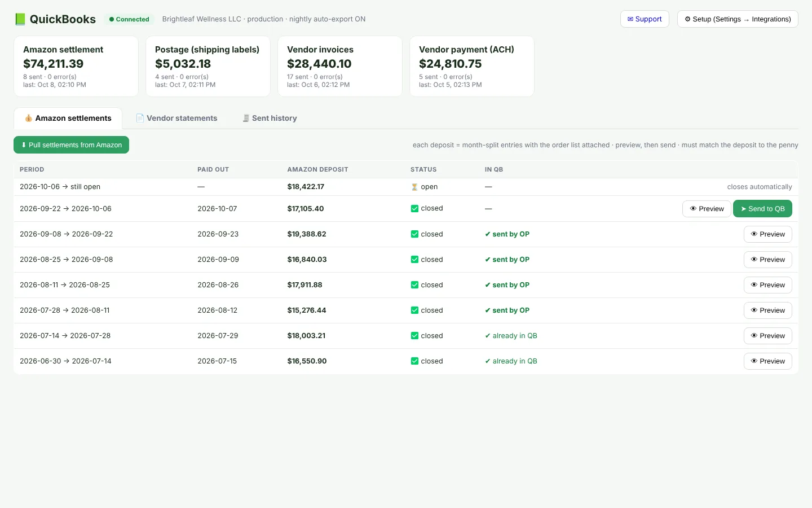Click the money bag icon on Amazon settlements tab

coord(28,118)
